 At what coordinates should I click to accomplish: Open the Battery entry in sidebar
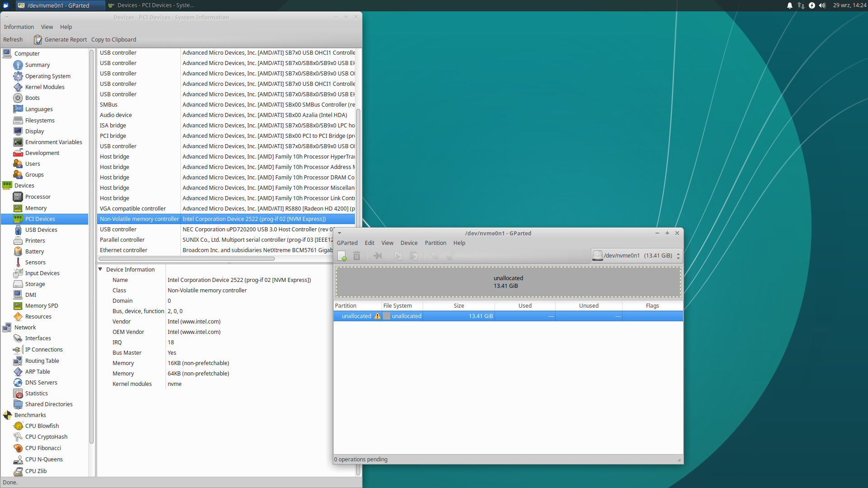(34, 252)
